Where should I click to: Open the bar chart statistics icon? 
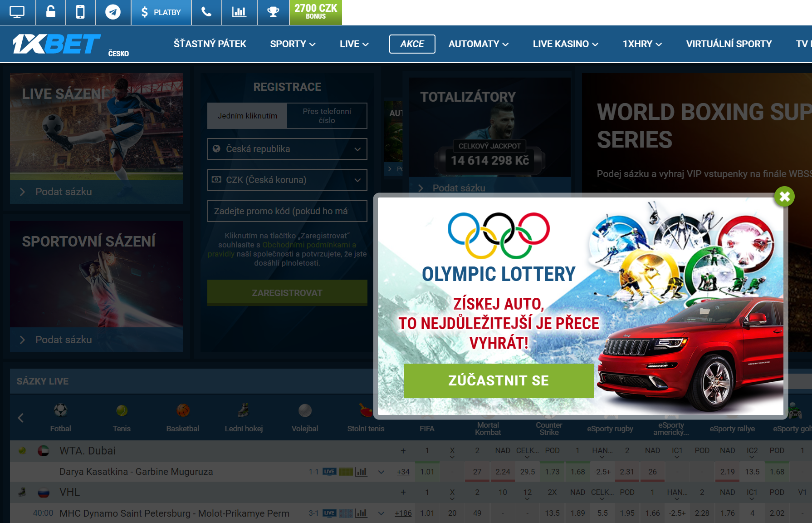pyautogui.click(x=239, y=12)
